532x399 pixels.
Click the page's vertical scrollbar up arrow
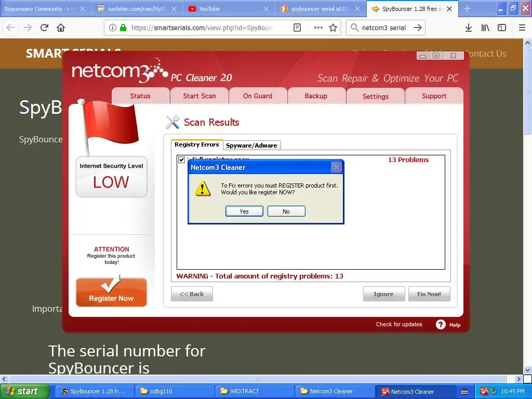pyautogui.click(x=527, y=43)
